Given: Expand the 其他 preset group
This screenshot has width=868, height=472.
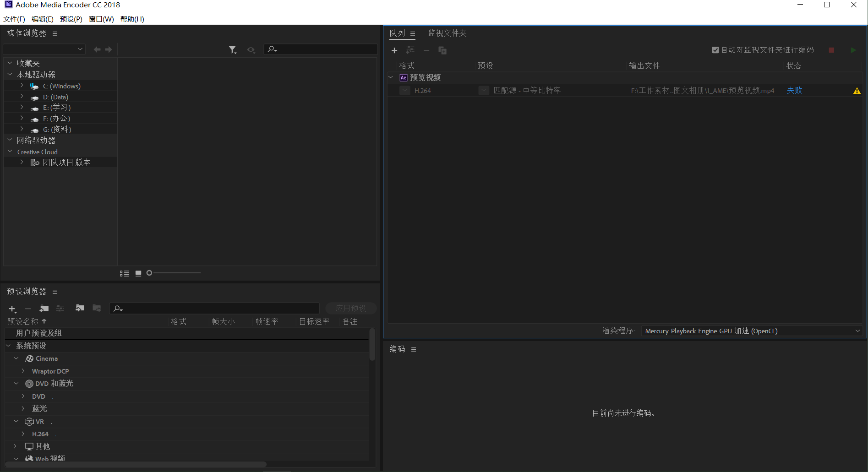Looking at the screenshot, I should pyautogui.click(x=15, y=446).
